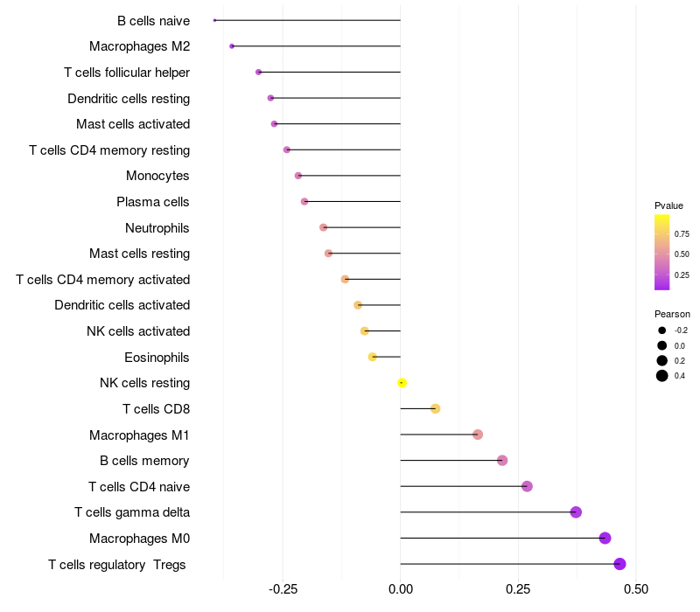The height and width of the screenshot is (612, 700).
Task: Click the Macrophages M2 data point
Action: tap(232, 46)
